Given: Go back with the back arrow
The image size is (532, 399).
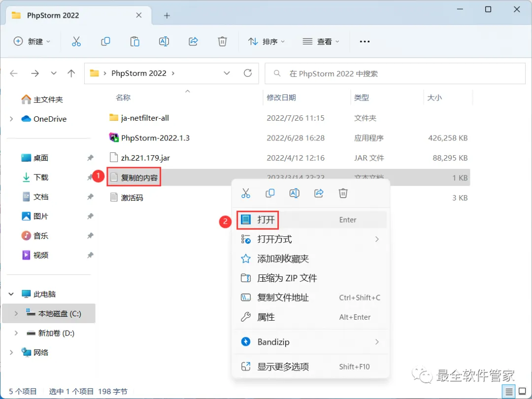Looking at the screenshot, I should click(x=14, y=73).
